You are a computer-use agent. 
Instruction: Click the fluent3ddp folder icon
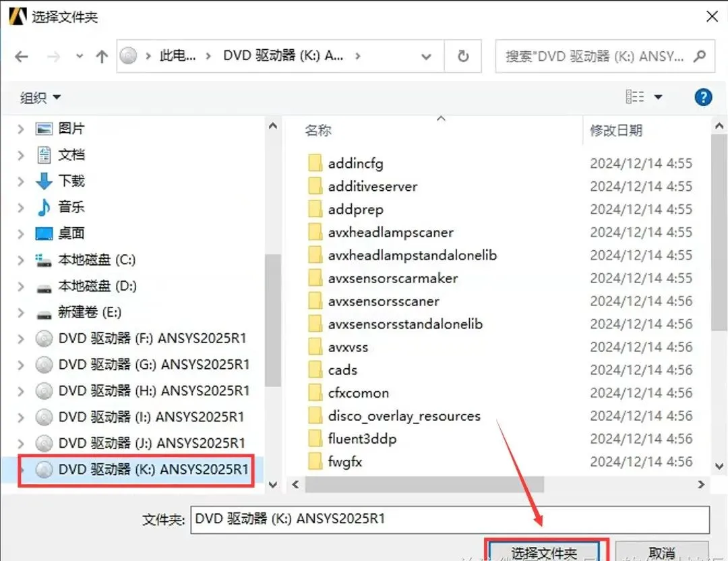coord(315,438)
